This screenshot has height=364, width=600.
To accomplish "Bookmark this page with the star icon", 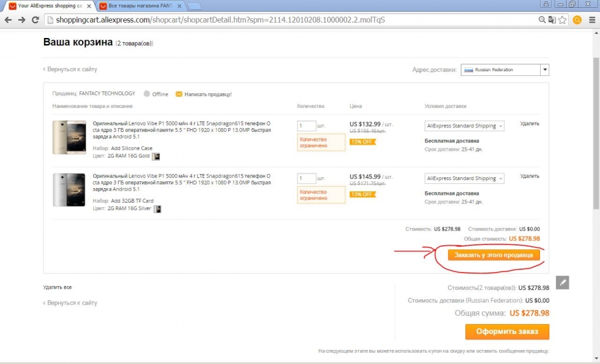I will [x=562, y=20].
